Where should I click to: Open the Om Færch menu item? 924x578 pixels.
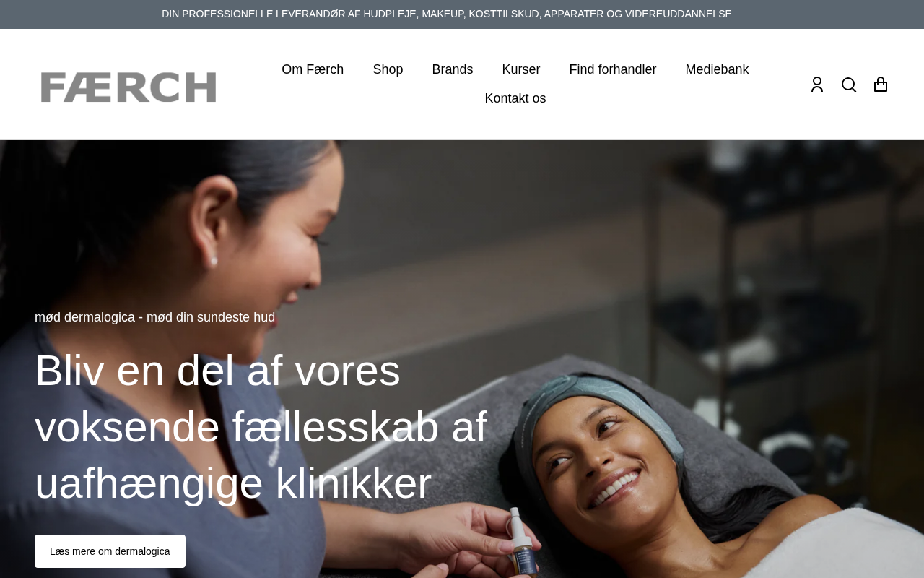[313, 69]
